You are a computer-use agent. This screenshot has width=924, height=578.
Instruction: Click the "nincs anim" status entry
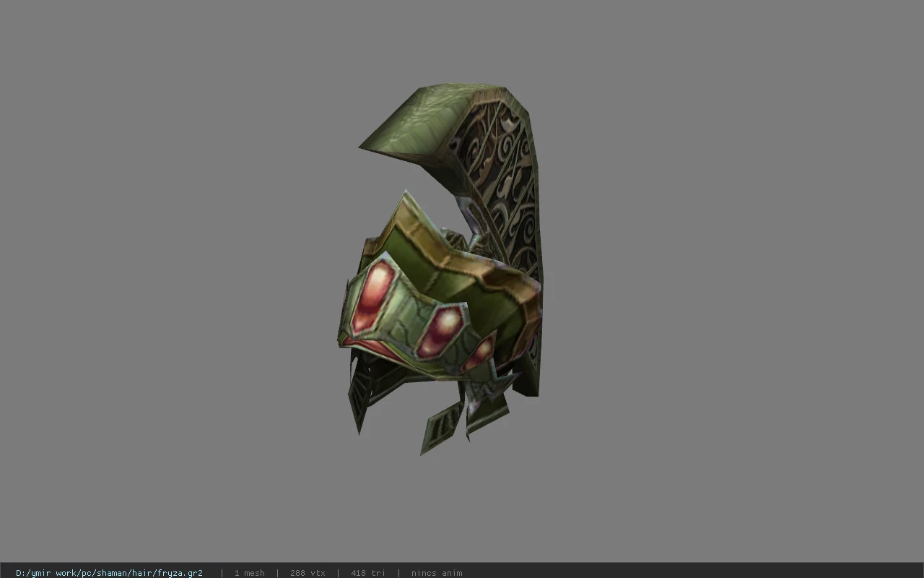click(437, 573)
